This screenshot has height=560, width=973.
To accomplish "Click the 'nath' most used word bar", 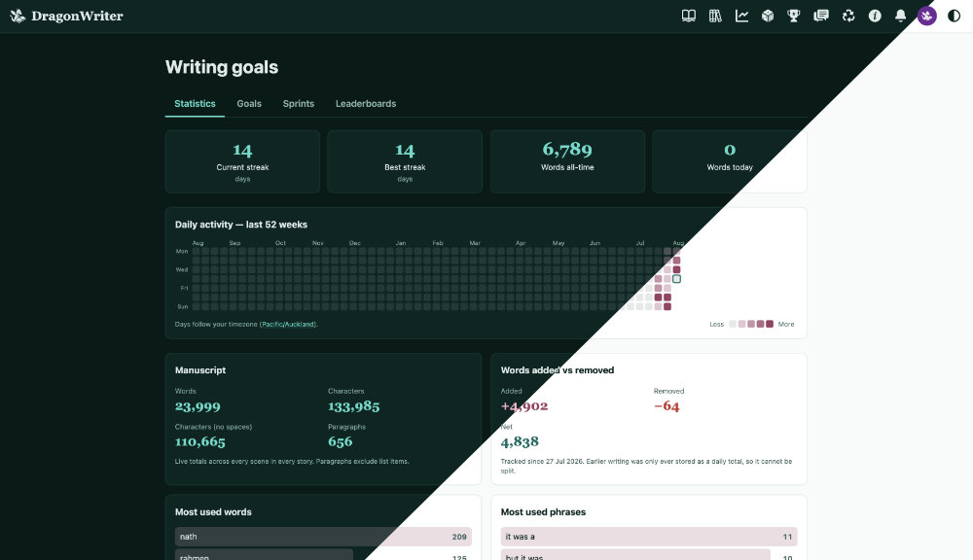I will coord(323,537).
